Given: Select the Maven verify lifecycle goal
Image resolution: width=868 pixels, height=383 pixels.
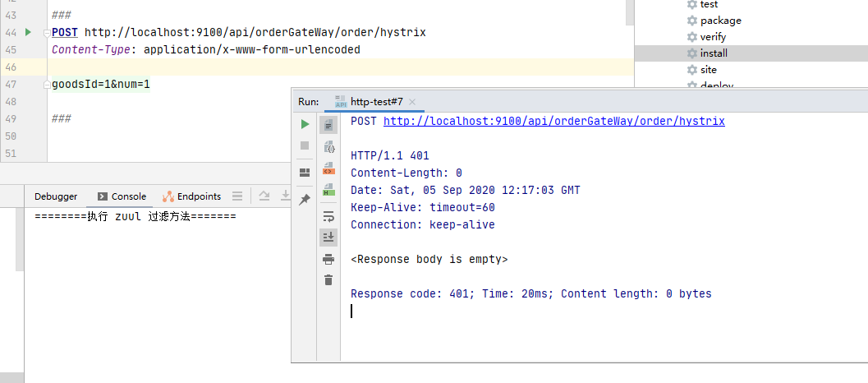Looking at the screenshot, I should point(713,37).
